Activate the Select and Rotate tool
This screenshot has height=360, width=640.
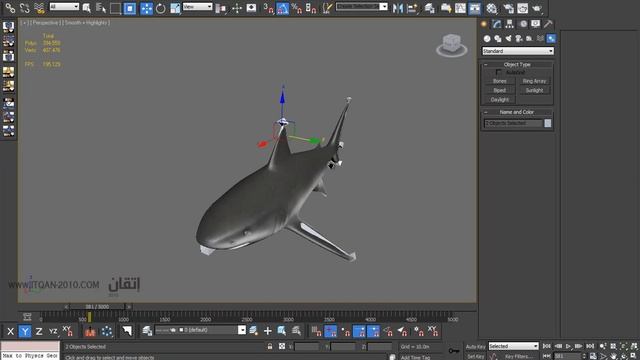[160, 8]
